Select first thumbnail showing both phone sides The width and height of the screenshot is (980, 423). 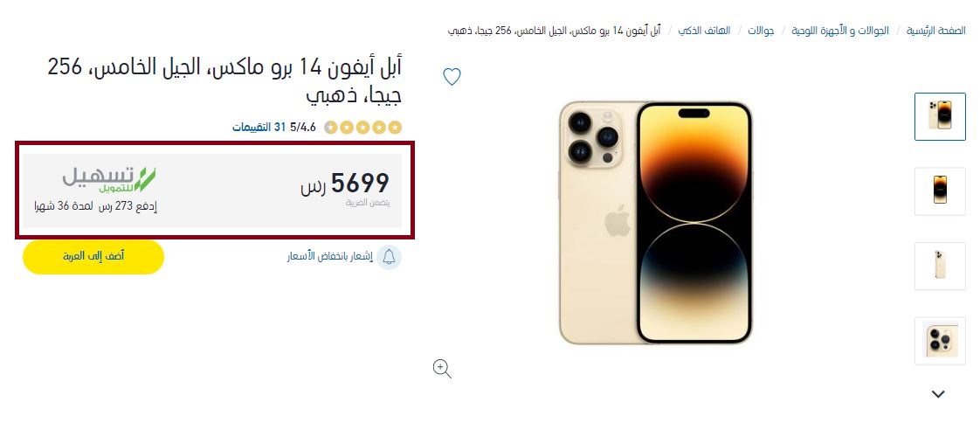pos(939,116)
